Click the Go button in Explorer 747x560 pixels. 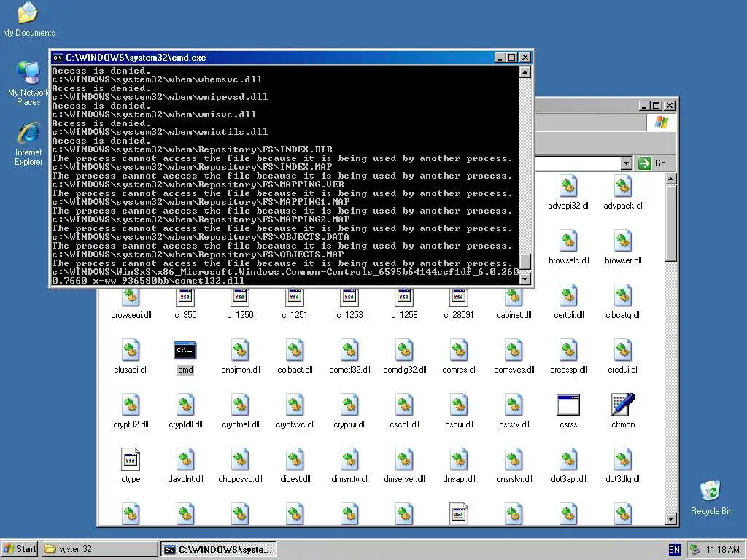pyautogui.click(x=651, y=163)
